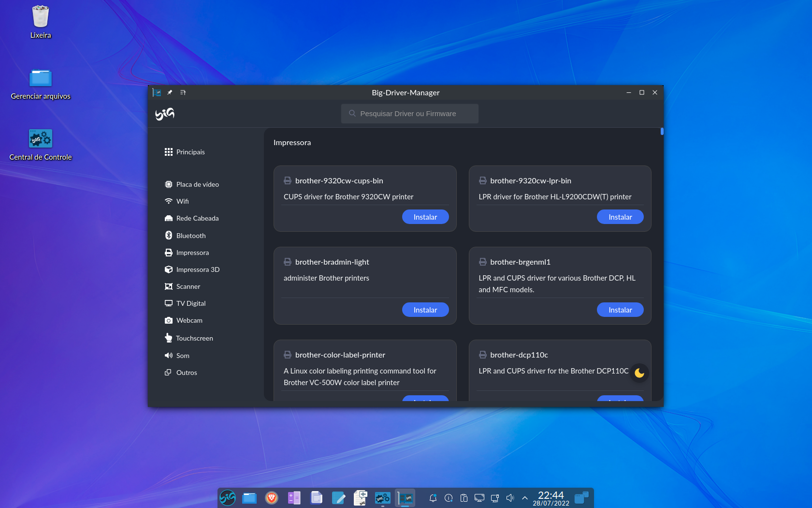Screen dimensions: 812x508
Task: Open the Outros category
Action: 181,373
